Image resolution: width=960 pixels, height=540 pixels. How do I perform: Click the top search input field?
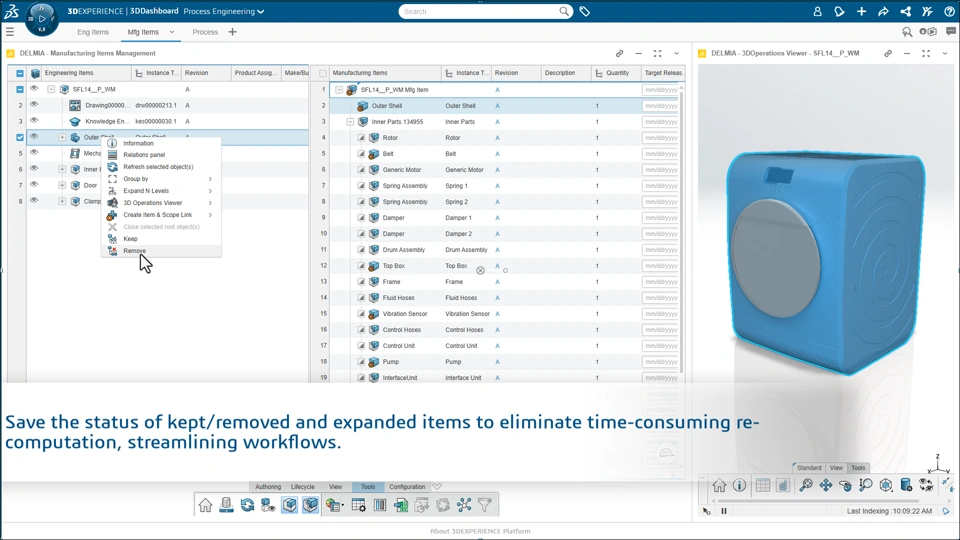coord(481,12)
